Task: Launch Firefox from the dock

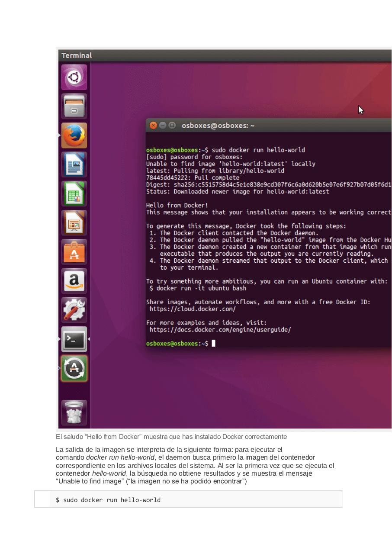Action: pos(74,135)
